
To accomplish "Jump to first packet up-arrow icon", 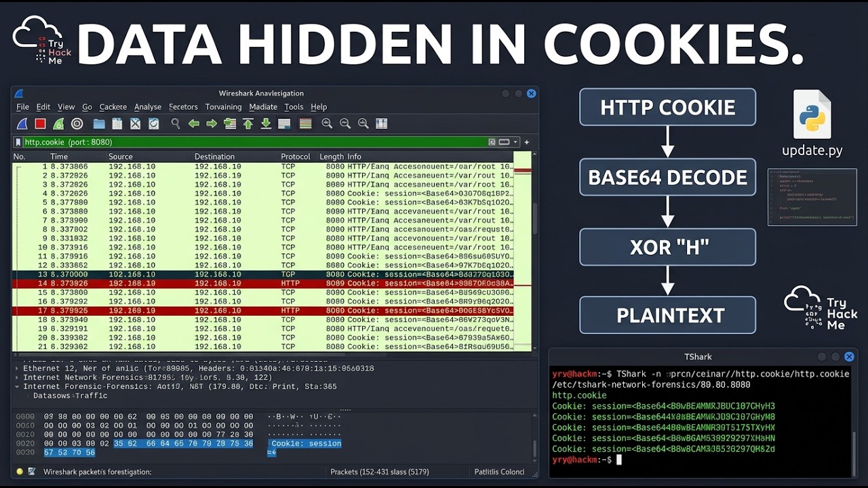I will (x=248, y=123).
